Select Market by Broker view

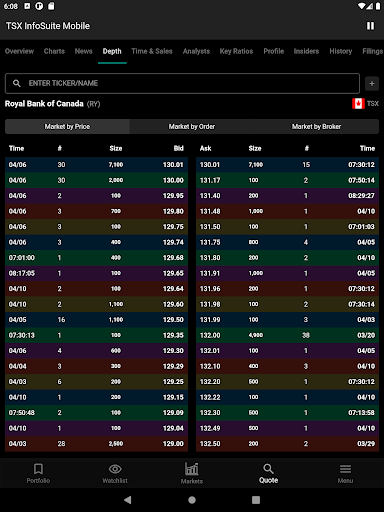click(x=316, y=127)
